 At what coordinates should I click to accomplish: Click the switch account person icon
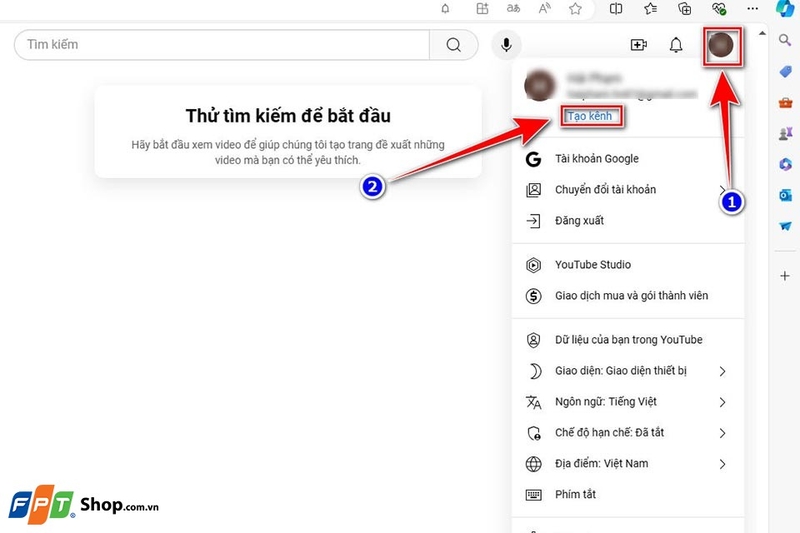(x=533, y=190)
